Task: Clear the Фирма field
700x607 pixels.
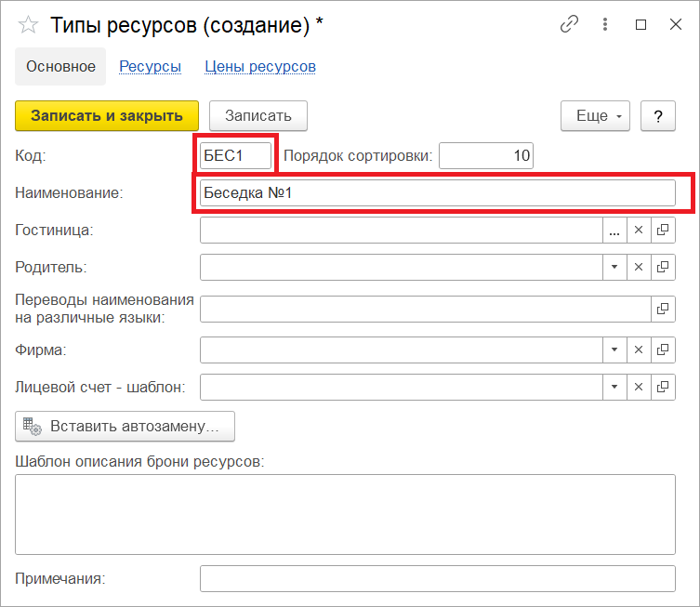Action: (639, 350)
